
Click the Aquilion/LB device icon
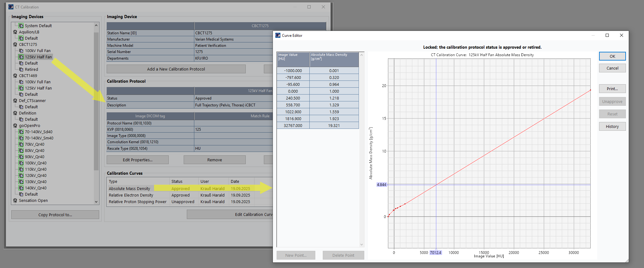click(15, 32)
